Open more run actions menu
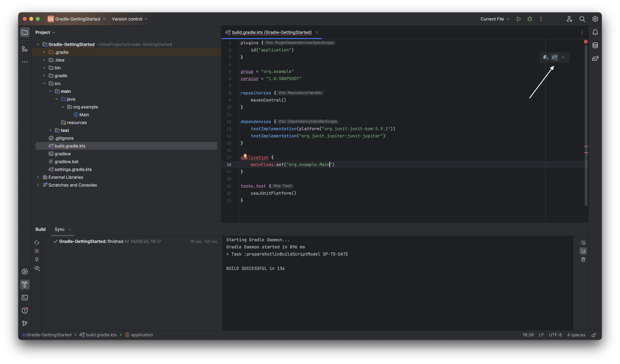This screenshot has width=620, height=364. 541,19
